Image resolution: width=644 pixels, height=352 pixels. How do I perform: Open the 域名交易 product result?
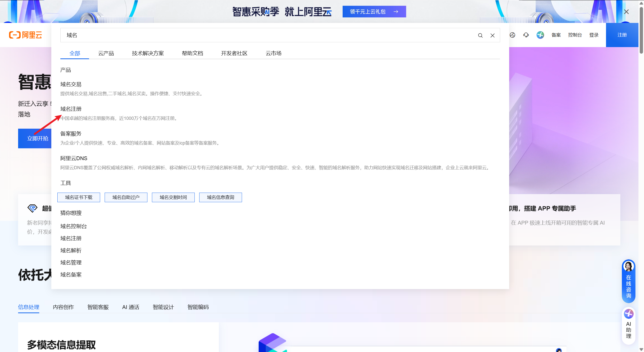(71, 84)
